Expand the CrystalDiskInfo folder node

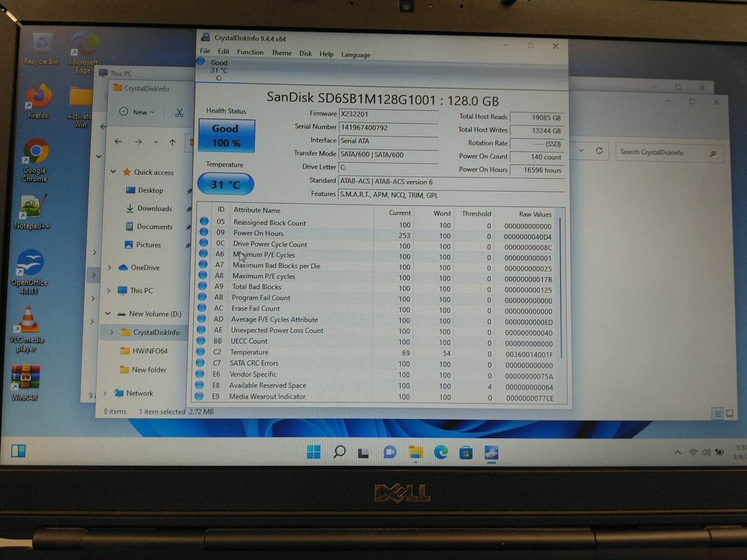coord(112,332)
